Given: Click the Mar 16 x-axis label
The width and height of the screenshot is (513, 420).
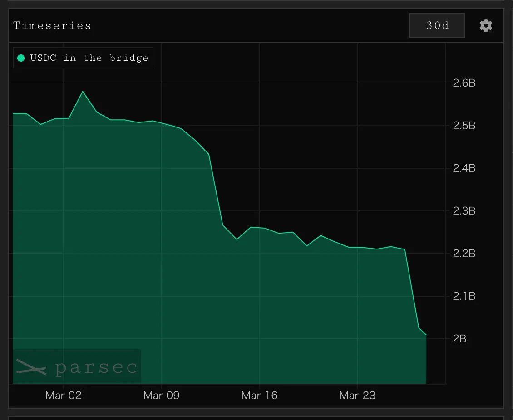Looking at the screenshot, I should pyautogui.click(x=259, y=396).
